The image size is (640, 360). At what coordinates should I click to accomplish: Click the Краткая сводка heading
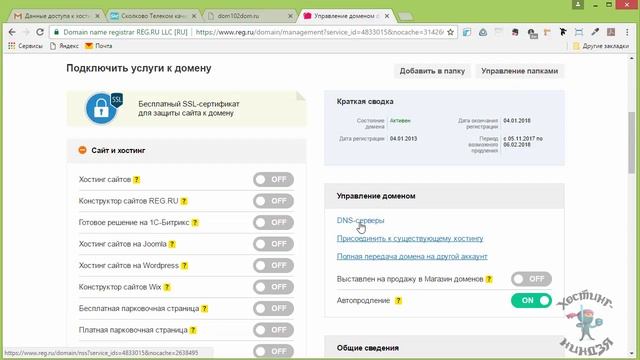click(x=365, y=101)
